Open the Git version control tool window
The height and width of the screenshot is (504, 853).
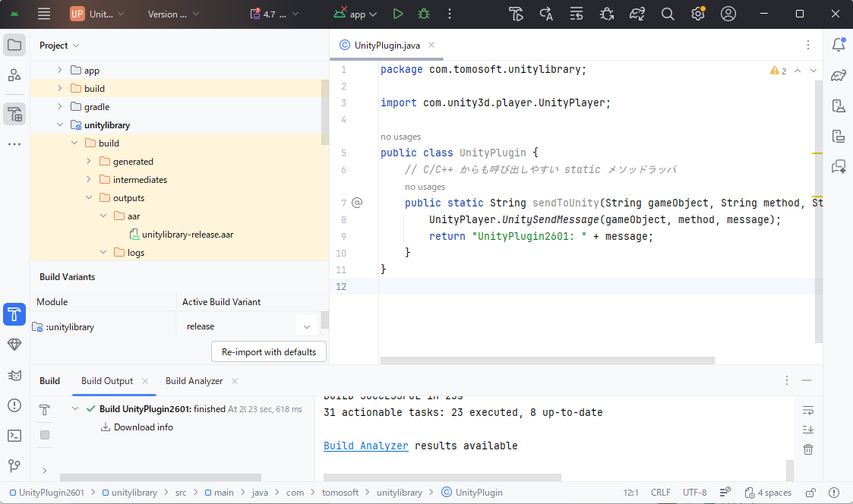tap(14, 465)
